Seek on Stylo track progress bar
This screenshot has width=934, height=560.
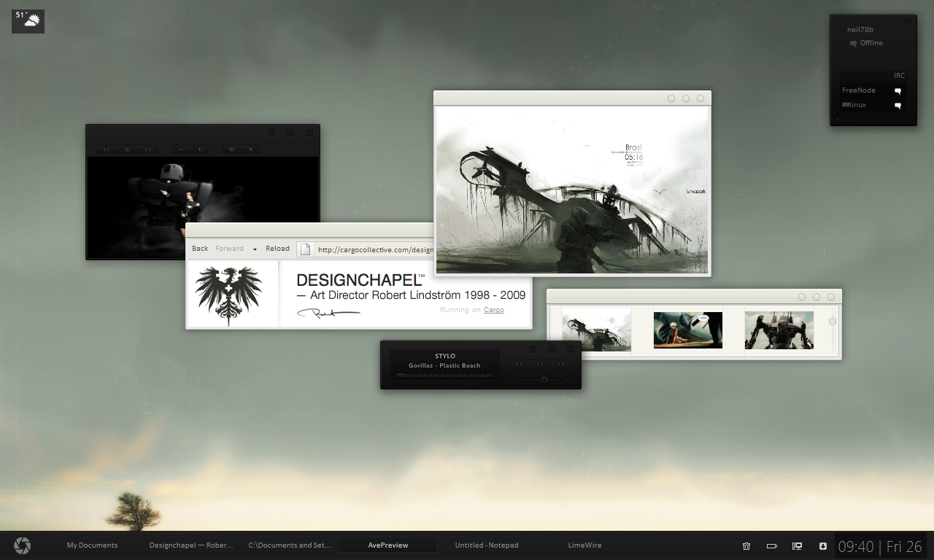coord(444,376)
